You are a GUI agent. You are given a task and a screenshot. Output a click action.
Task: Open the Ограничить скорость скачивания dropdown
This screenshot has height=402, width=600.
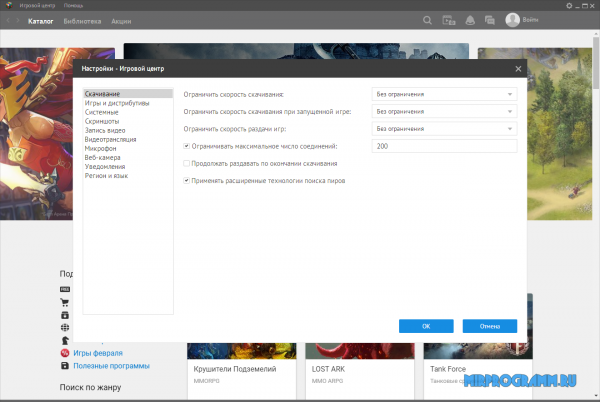point(444,94)
